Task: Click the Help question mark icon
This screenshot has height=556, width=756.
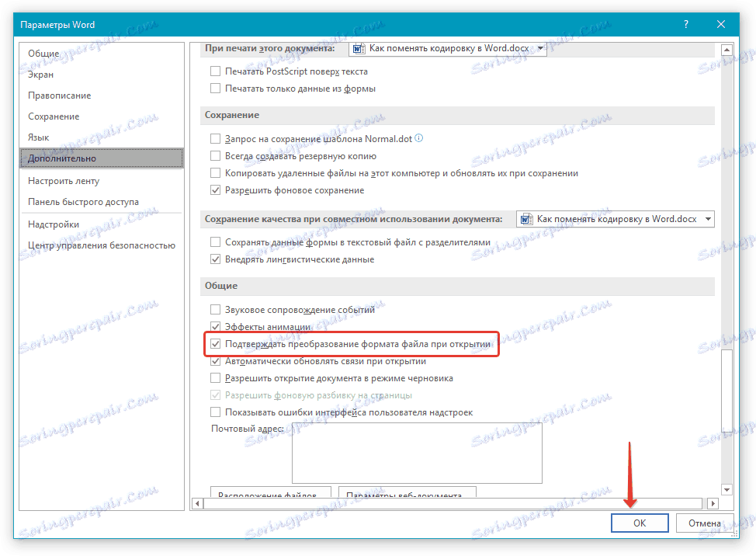Action: (x=685, y=24)
